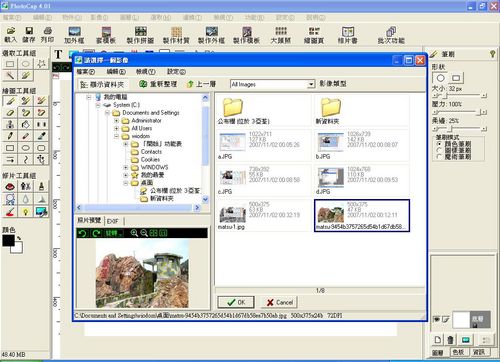The width and height of the screenshot is (500, 362).
Task: Click the 重新整理 refresh button
Action: pyautogui.click(x=158, y=84)
